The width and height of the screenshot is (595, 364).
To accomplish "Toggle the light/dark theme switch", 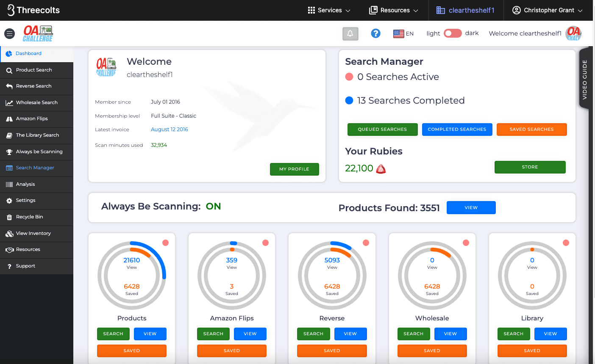I will [452, 33].
